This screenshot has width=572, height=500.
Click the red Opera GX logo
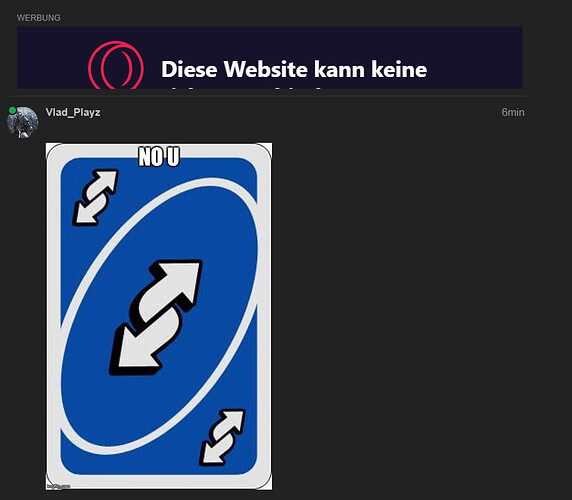[116, 65]
